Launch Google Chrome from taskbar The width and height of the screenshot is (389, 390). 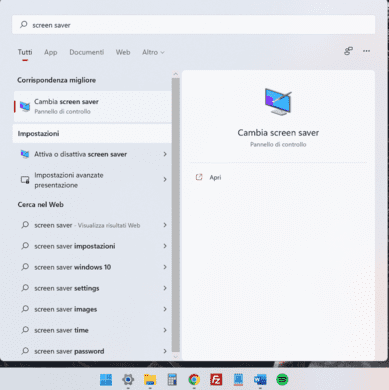tap(194, 379)
